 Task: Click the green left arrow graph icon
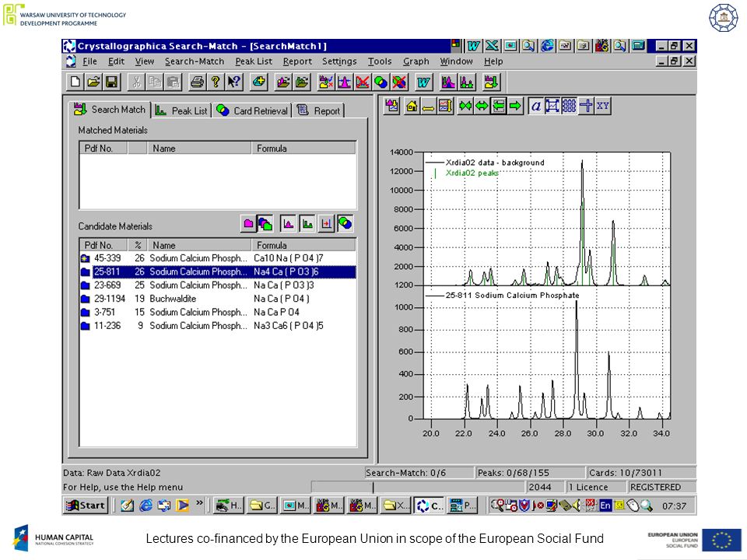498,106
